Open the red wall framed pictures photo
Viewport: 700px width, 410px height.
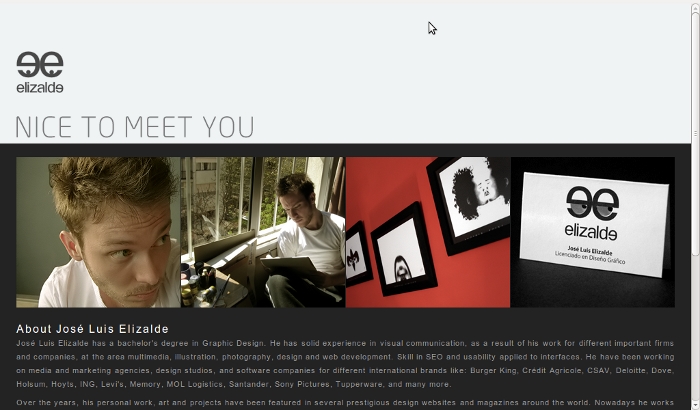pos(428,232)
